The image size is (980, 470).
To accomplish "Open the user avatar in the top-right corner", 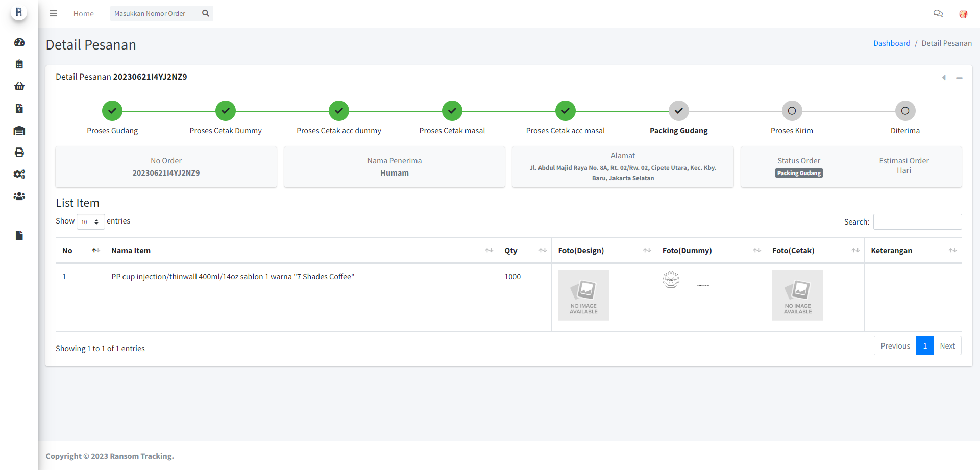I will pos(963,14).
